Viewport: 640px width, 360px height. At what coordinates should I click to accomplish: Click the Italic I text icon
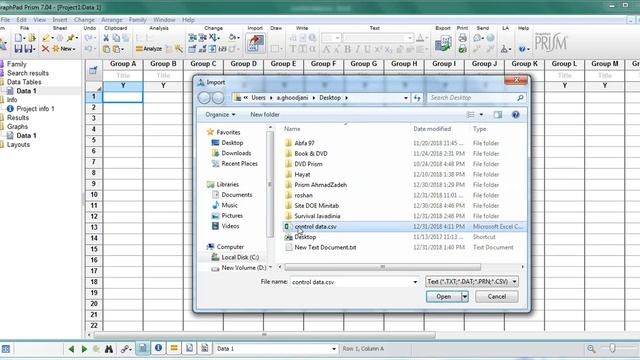(358, 49)
